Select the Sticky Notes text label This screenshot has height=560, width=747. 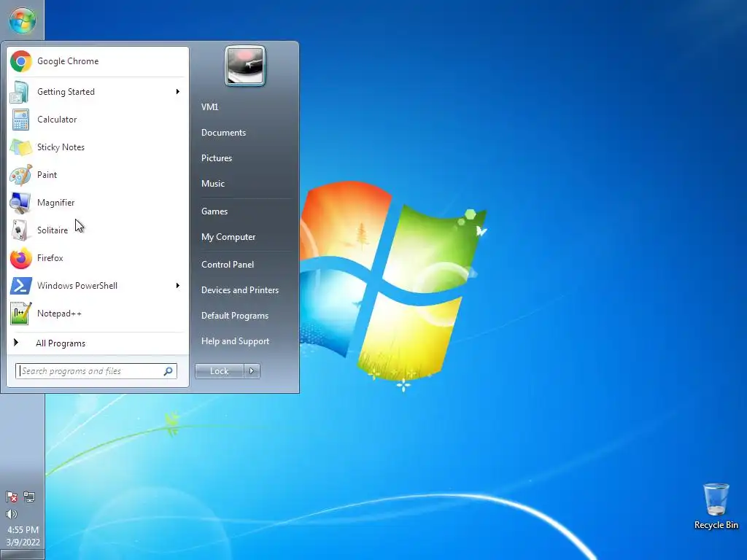coord(61,147)
